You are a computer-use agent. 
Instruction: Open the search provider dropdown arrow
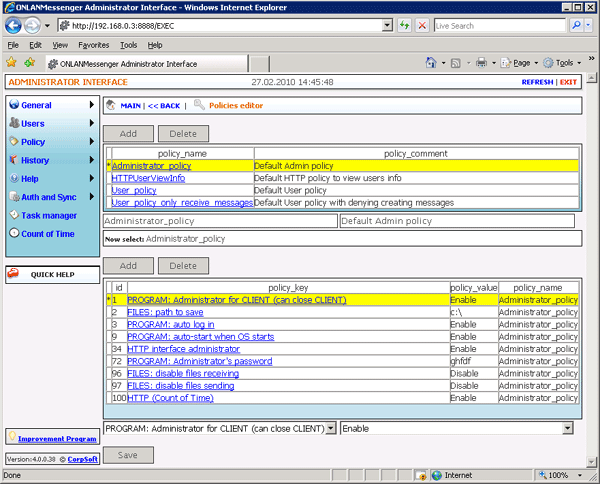[x=588, y=26]
